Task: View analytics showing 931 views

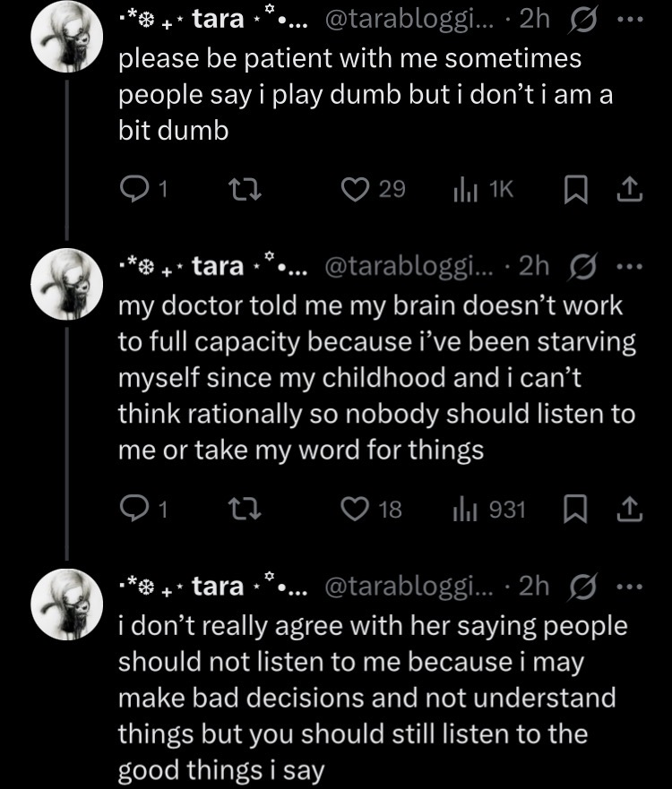Action: 489,509
